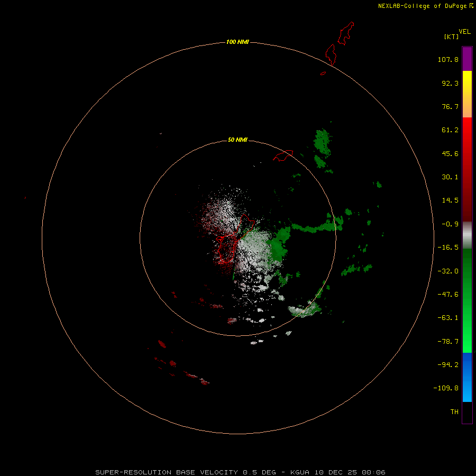Click the island outline crossing the 100 NMI ring
Screen dimensions: 476x476
331,55
